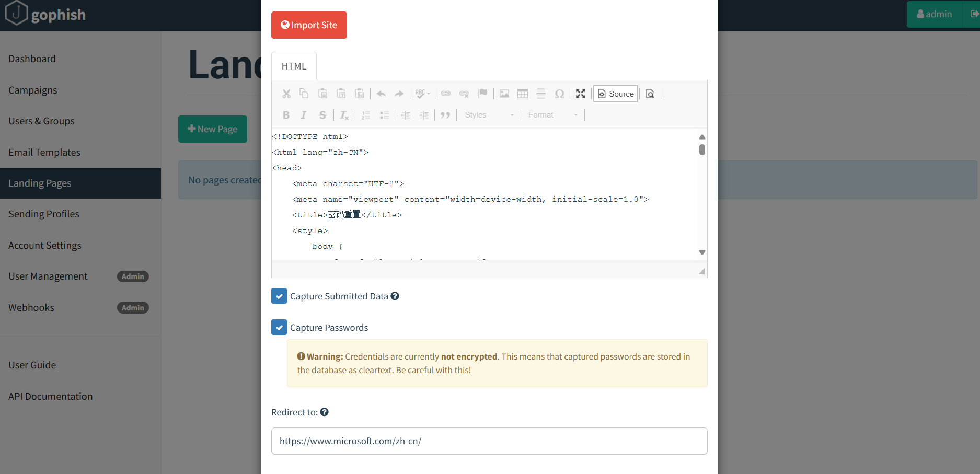Click the Anchor flag icon

[482, 94]
